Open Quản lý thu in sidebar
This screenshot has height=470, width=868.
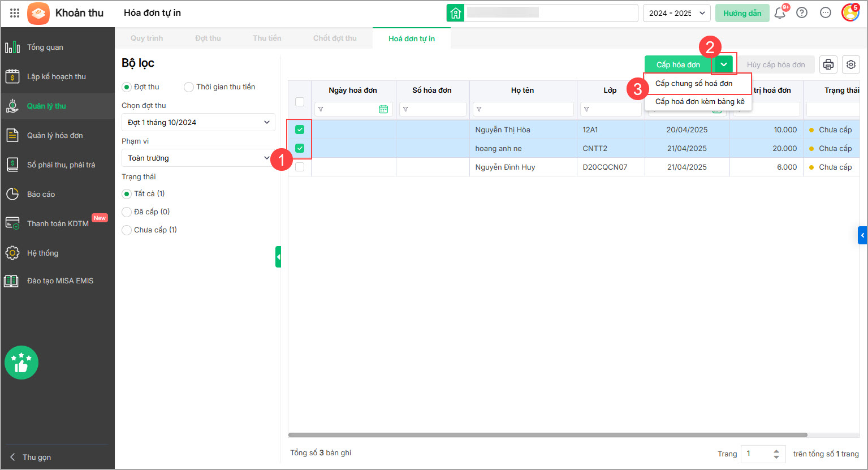pyautogui.click(x=58, y=106)
